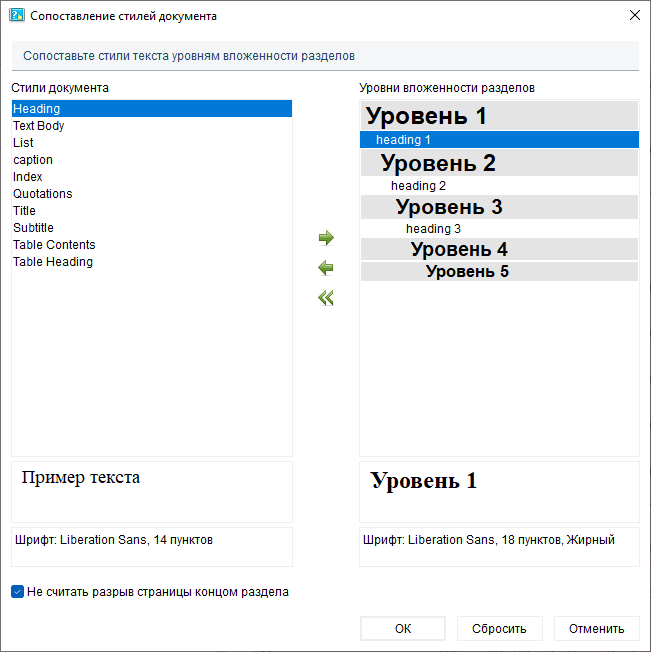Select heading 3 mapped style

tap(433, 229)
